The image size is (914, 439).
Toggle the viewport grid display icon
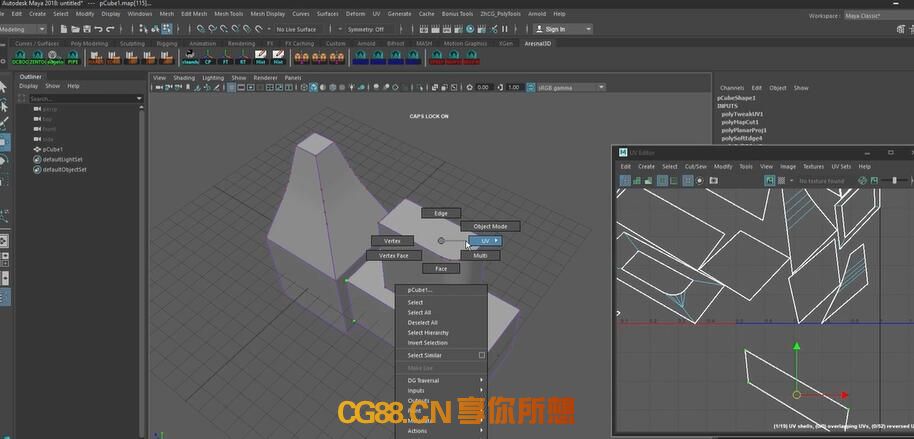pos(231,87)
